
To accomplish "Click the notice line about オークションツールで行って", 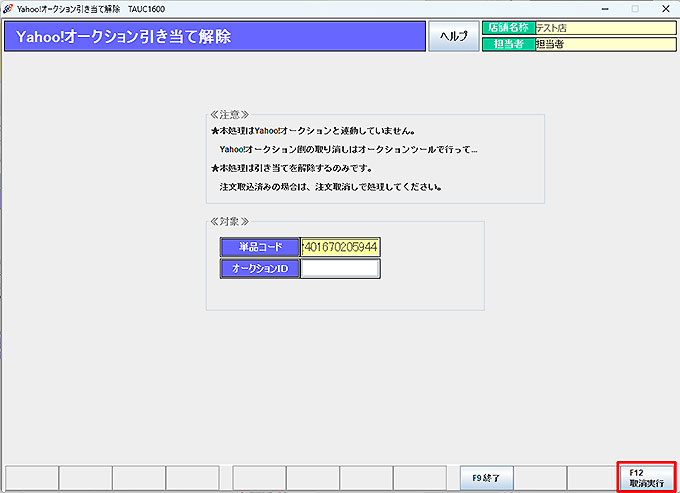I will (x=348, y=150).
